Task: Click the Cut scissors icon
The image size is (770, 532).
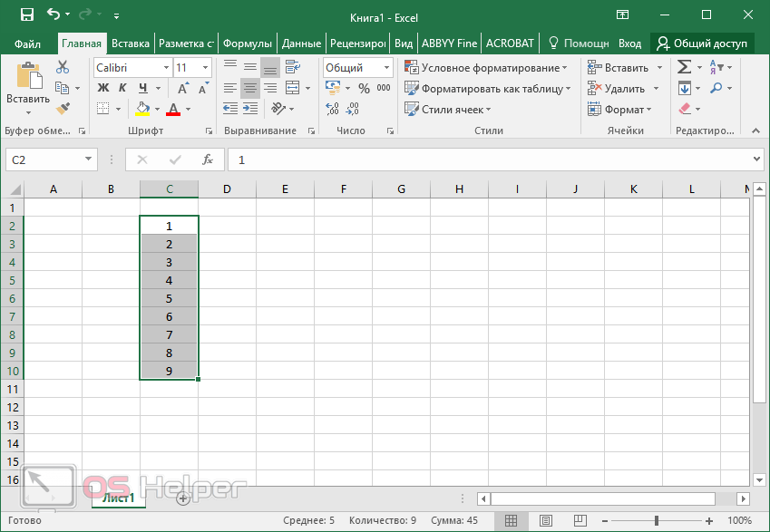Action: (63, 67)
